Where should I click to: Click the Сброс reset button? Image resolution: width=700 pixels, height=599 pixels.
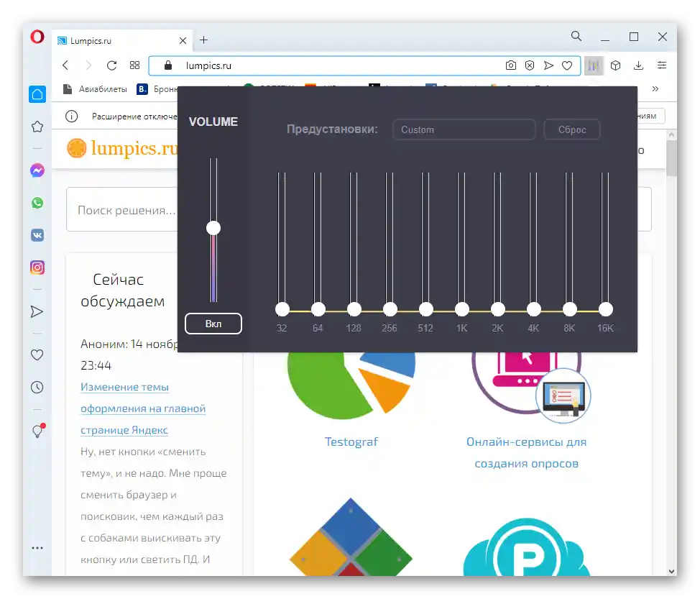[x=572, y=129]
